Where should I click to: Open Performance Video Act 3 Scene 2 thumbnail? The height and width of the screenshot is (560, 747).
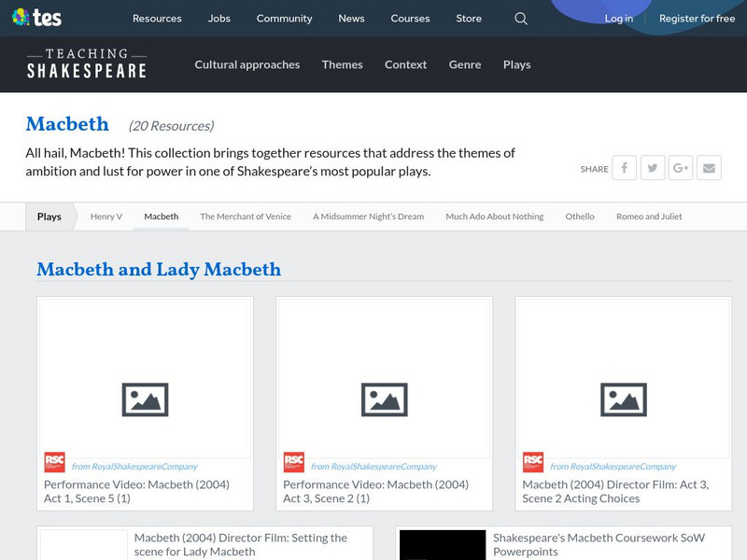pyautogui.click(x=384, y=379)
